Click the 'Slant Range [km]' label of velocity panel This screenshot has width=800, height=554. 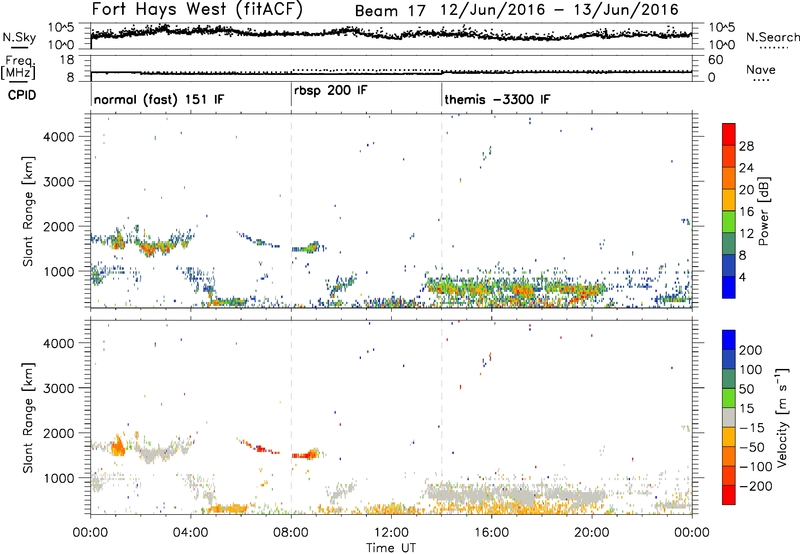[x=28, y=418]
